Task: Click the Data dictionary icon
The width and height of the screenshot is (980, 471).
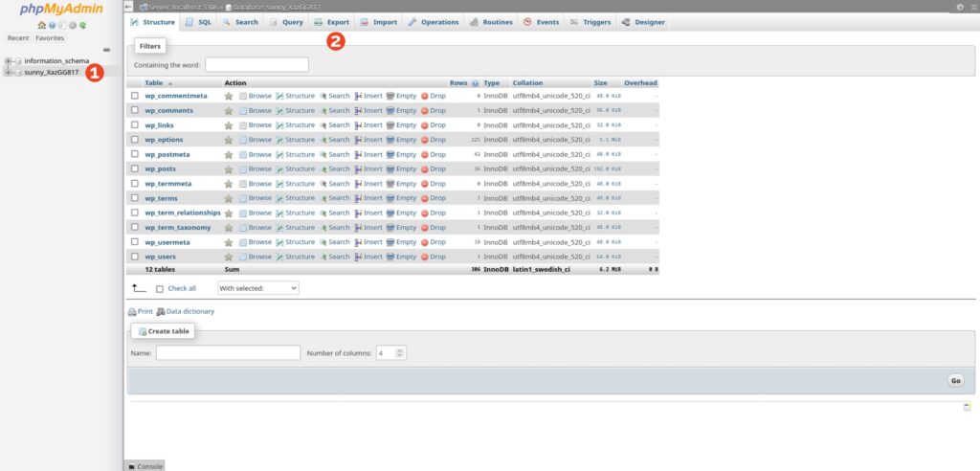Action: click(x=161, y=311)
